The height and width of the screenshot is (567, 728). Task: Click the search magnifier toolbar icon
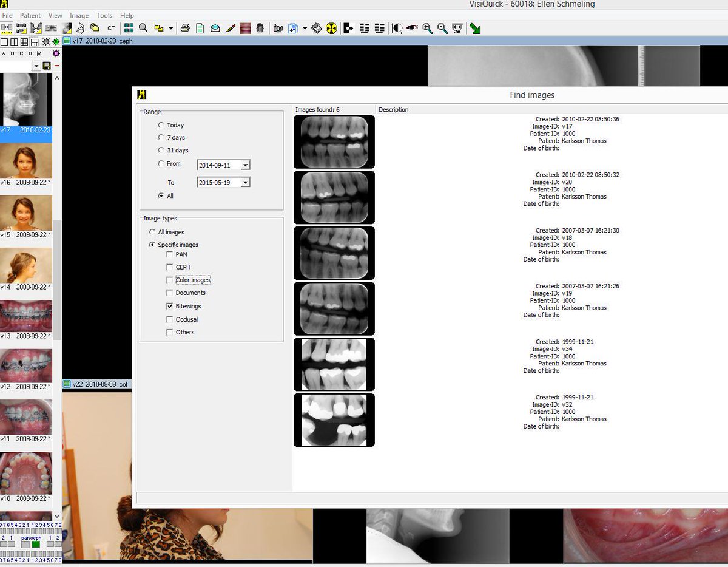(x=143, y=28)
